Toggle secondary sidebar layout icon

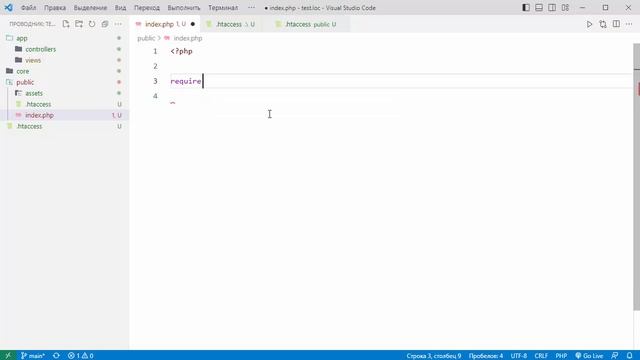coord(552,7)
